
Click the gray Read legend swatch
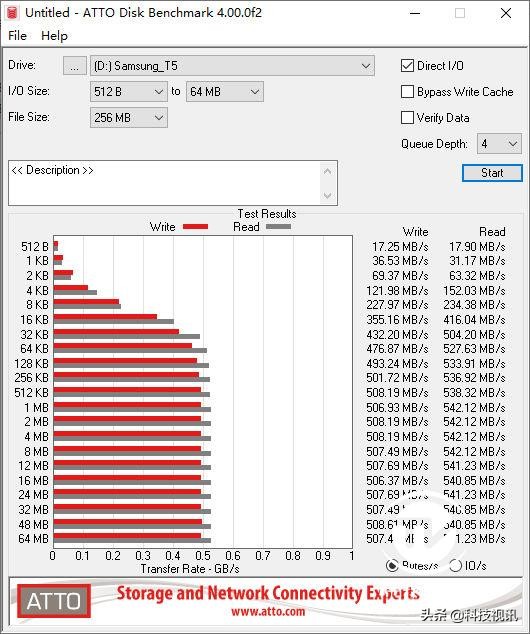point(278,226)
